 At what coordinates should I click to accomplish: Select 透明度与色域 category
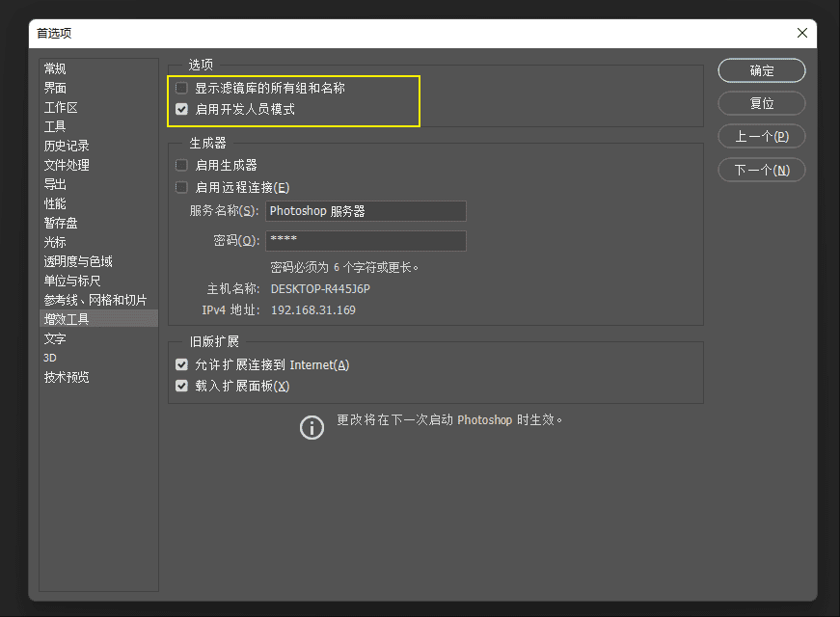98,261
